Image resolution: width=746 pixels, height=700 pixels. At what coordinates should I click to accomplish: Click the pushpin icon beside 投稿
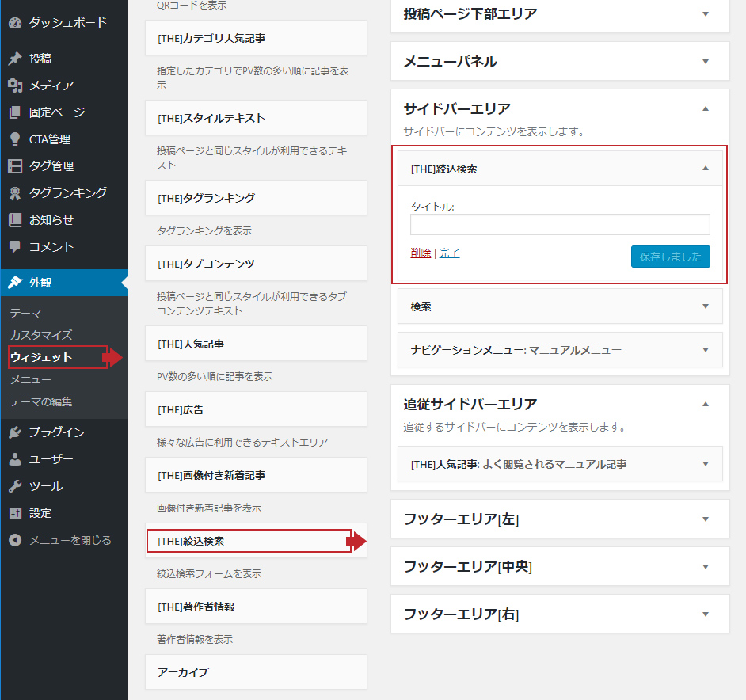click(x=15, y=59)
